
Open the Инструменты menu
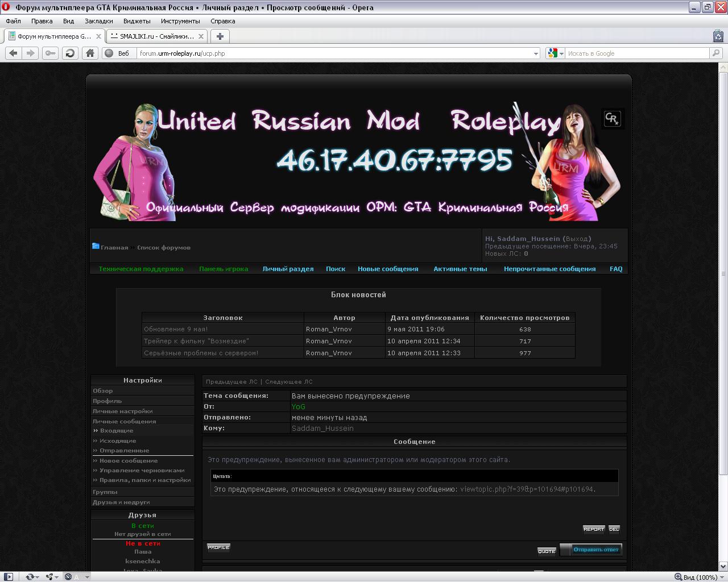(x=180, y=21)
